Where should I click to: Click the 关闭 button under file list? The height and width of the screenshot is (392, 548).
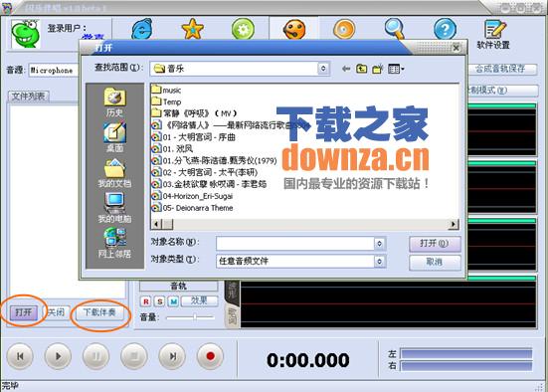pos(57,312)
